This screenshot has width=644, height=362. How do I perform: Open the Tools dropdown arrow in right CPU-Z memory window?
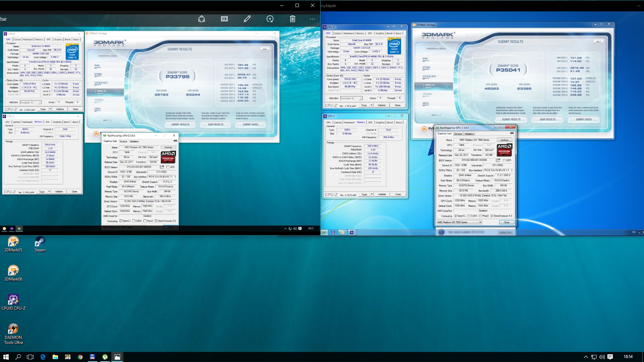(372, 194)
